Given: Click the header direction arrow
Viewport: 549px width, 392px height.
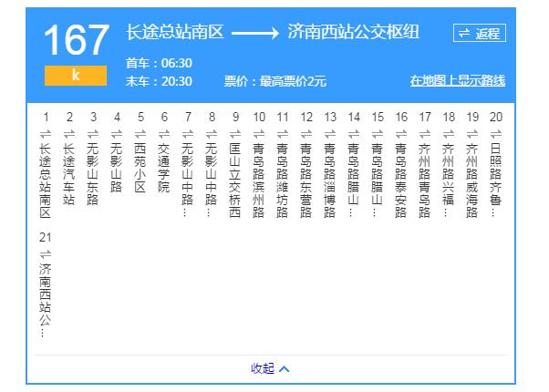Looking at the screenshot, I should tap(255, 33).
